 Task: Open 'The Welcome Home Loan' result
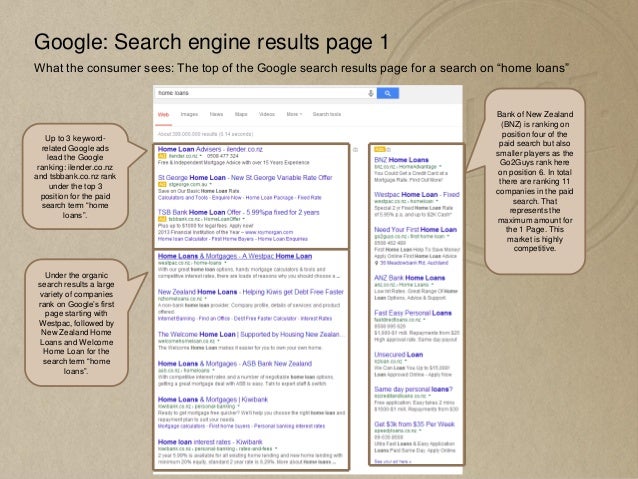coord(251,335)
